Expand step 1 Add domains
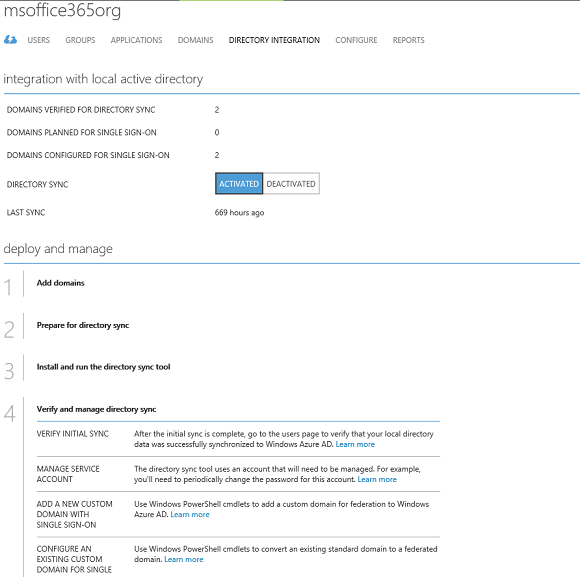This screenshot has width=580, height=577. coord(61,283)
